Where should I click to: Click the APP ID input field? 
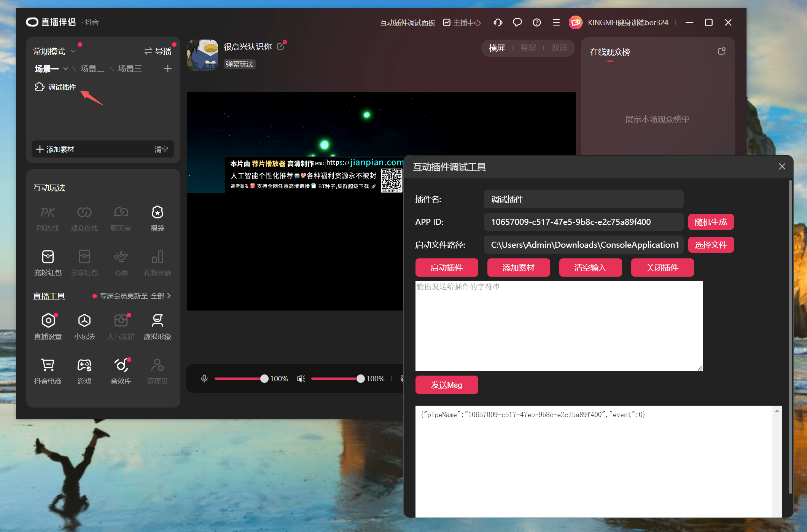(583, 222)
